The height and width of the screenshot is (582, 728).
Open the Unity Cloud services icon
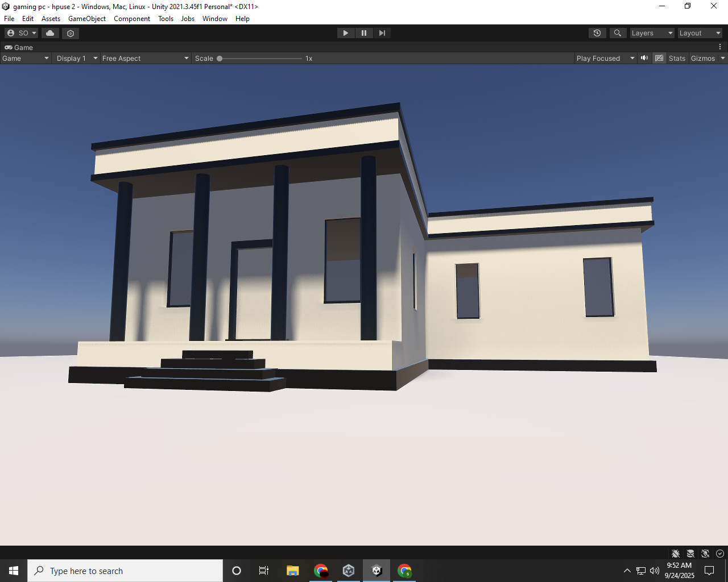(50, 33)
